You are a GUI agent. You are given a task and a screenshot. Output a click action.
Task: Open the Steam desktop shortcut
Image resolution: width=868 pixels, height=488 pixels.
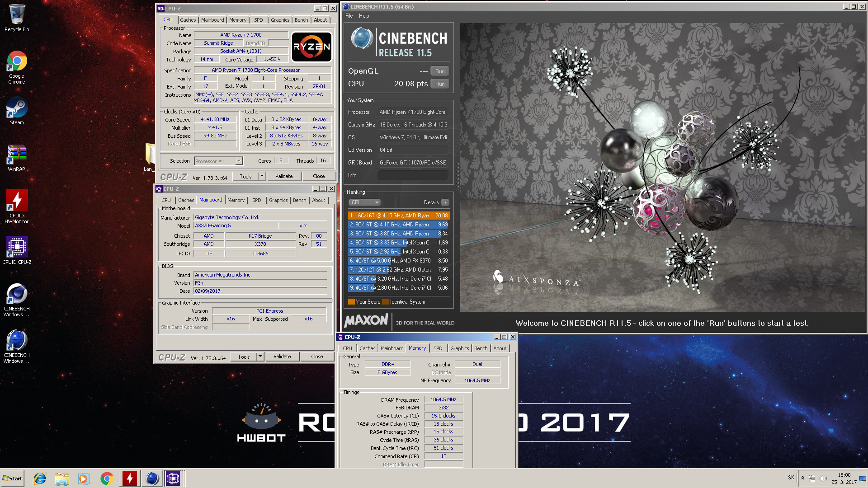[17, 111]
